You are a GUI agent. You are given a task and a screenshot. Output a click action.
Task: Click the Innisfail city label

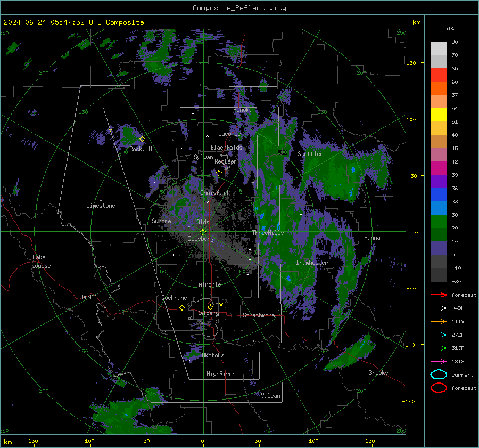(x=215, y=193)
